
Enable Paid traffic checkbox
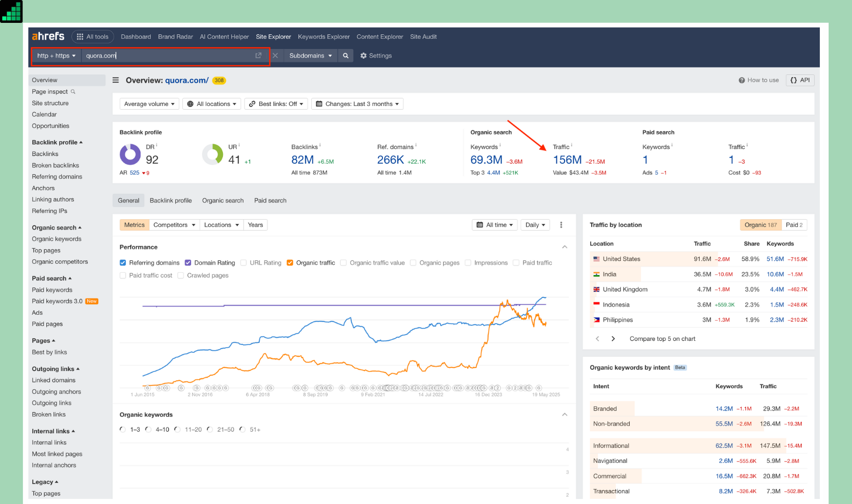click(516, 263)
